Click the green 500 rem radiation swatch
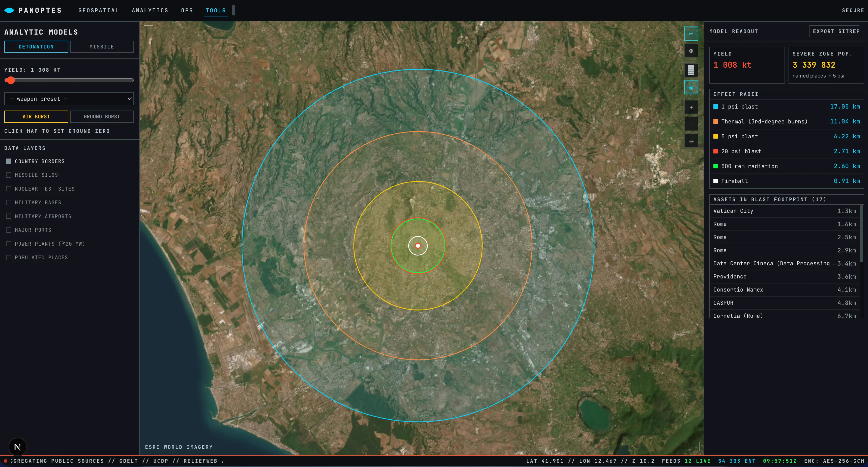 [716, 166]
